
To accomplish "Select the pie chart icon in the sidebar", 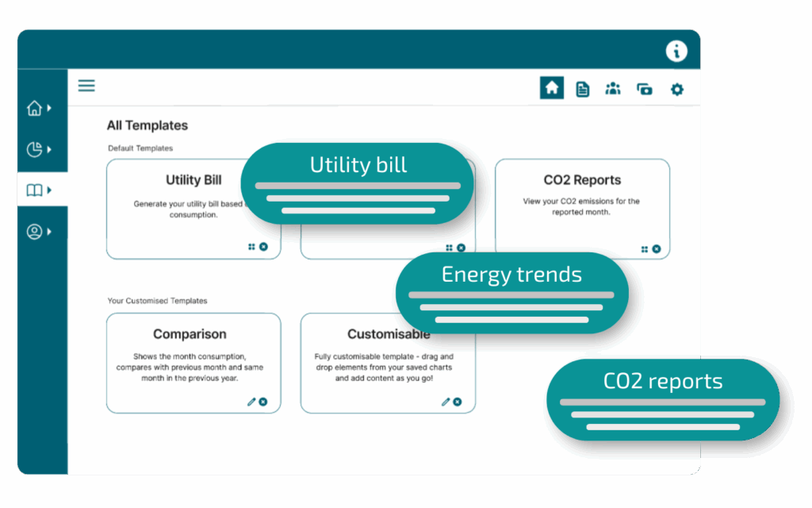I will (34, 148).
